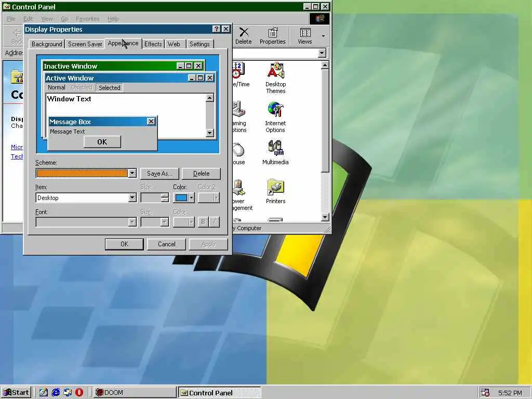Open the Date/Time icon partially behind dialog

click(241, 75)
